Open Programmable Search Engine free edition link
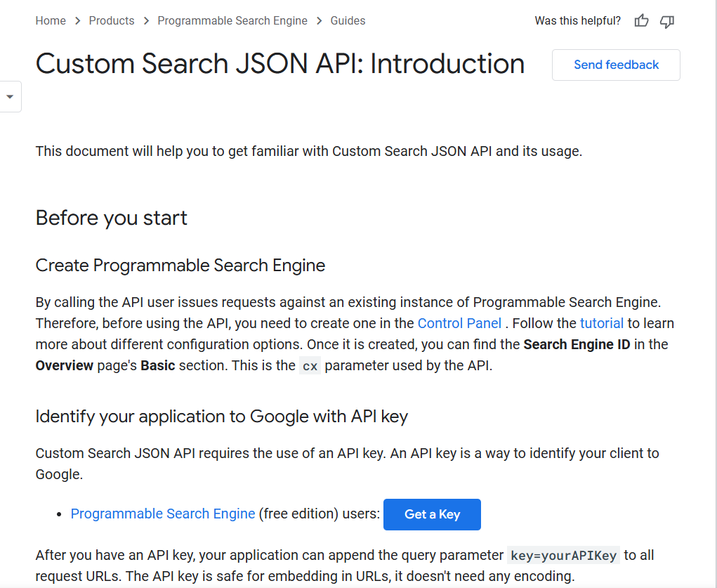The image size is (717, 588). tap(163, 514)
